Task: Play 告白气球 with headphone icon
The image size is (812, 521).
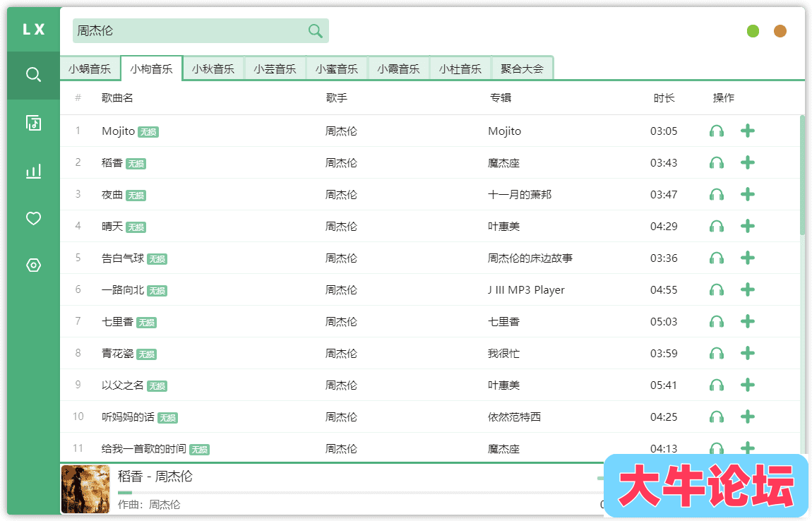Action: (717, 258)
